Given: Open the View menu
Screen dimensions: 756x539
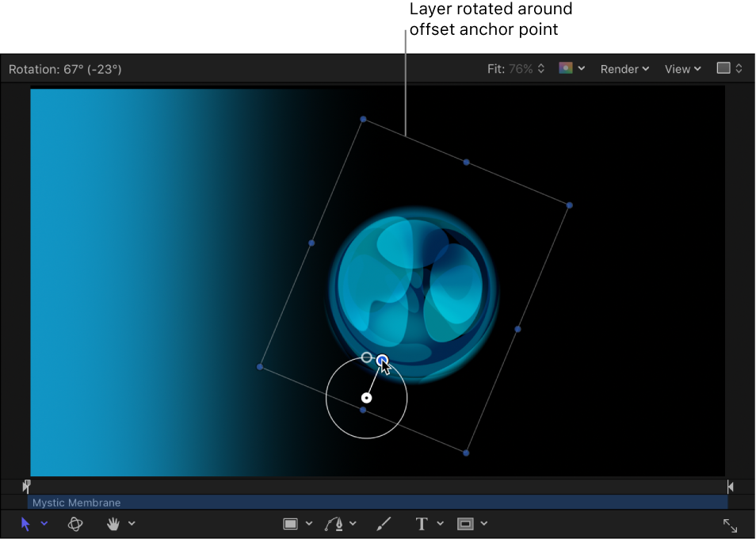Looking at the screenshot, I should click(682, 69).
